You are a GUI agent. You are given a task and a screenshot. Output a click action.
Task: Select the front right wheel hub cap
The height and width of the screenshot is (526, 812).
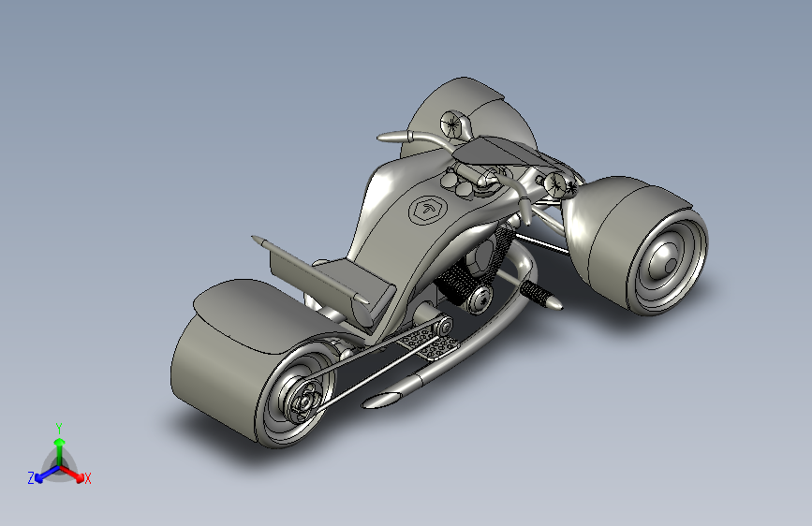tap(664, 260)
